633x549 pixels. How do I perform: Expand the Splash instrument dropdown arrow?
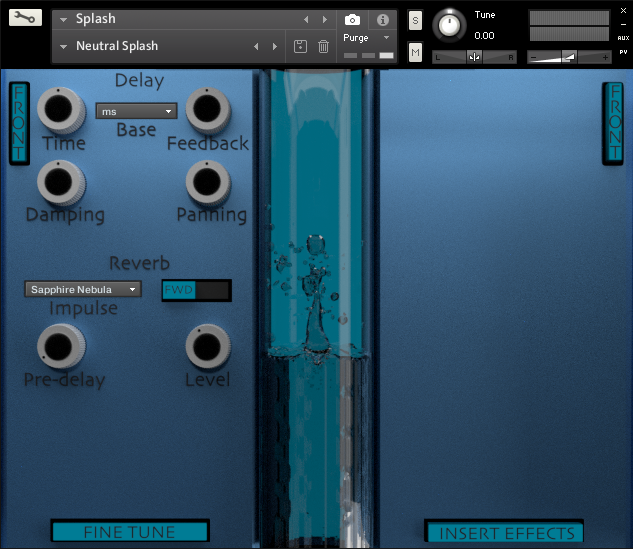63,19
